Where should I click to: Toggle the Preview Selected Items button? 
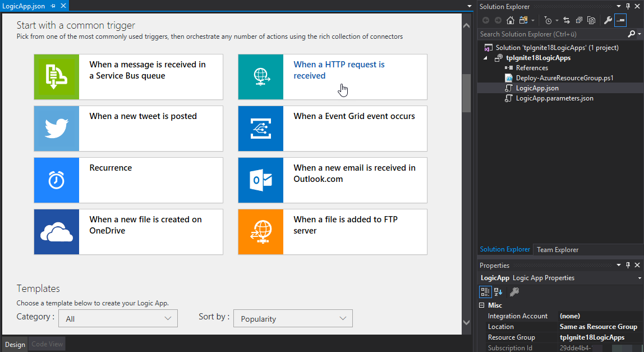click(620, 20)
